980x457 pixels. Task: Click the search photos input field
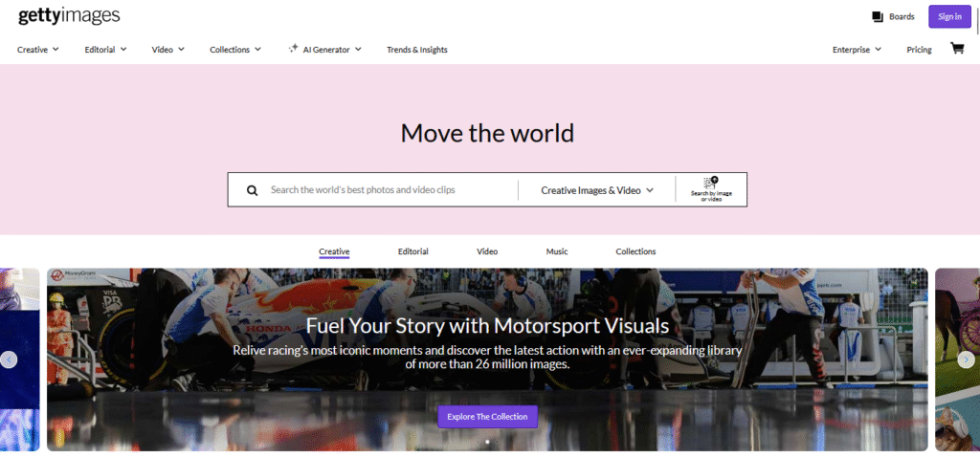(x=388, y=190)
